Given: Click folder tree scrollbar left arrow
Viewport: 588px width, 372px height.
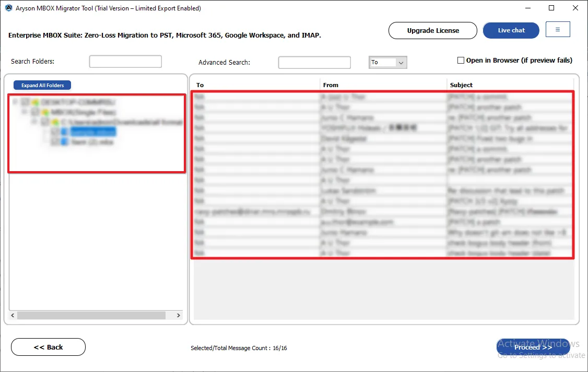Looking at the screenshot, I should point(13,316).
